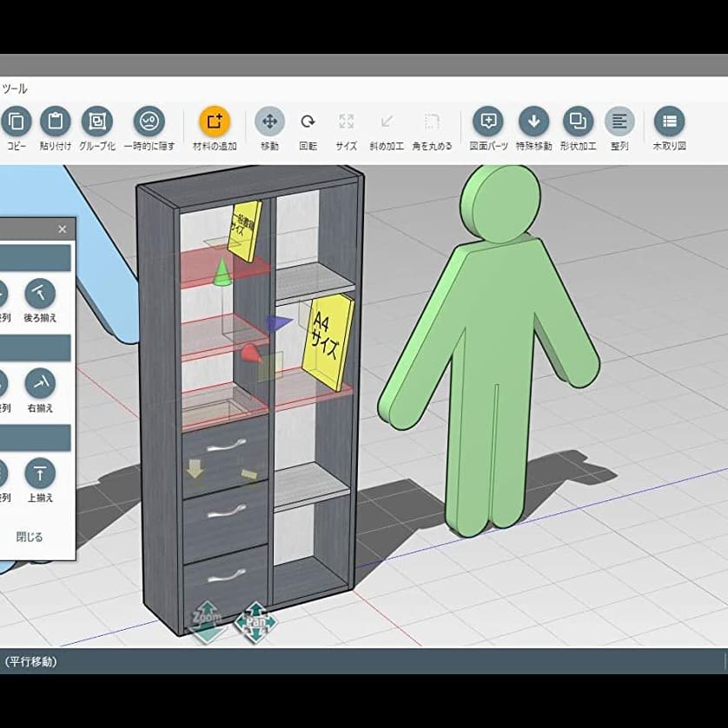
Task: Select the 移動 (Move) tool
Action: [x=269, y=122]
